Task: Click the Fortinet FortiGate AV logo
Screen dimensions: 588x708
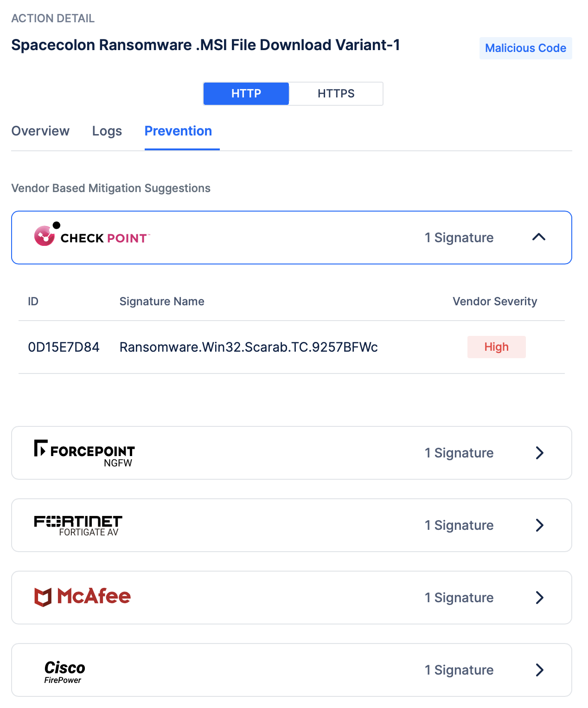Action: point(78,525)
